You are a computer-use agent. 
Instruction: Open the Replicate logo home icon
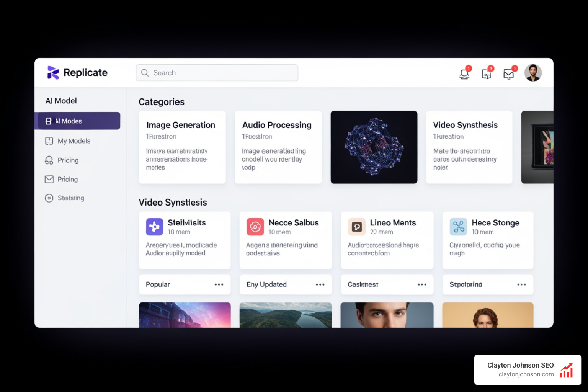pos(54,72)
